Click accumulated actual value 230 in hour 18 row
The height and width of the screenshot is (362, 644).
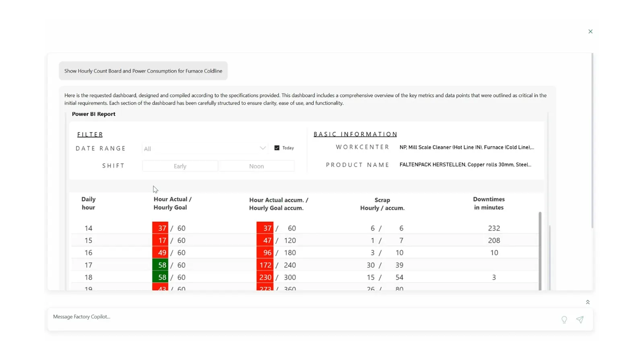coord(265,277)
